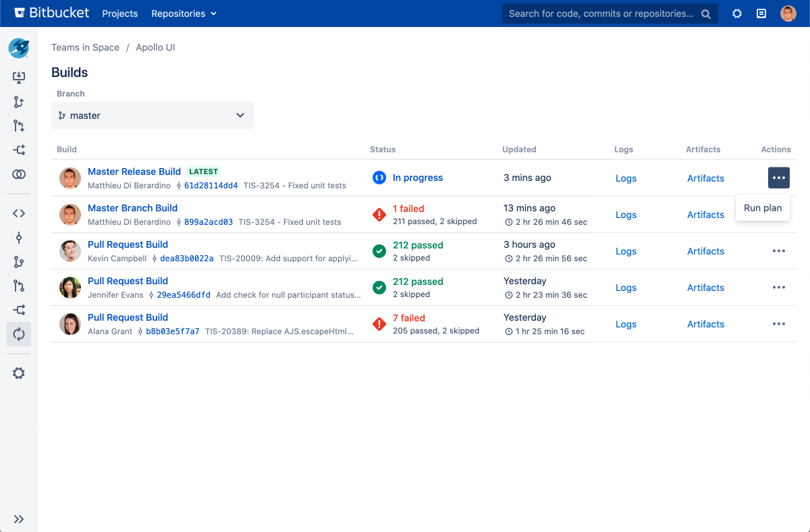Open commit 61d28114dd4
The height and width of the screenshot is (532, 810).
(x=211, y=186)
